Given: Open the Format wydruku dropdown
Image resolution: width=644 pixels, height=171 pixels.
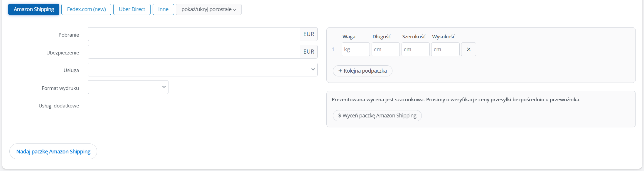Looking at the screenshot, I should pos(128,87).
